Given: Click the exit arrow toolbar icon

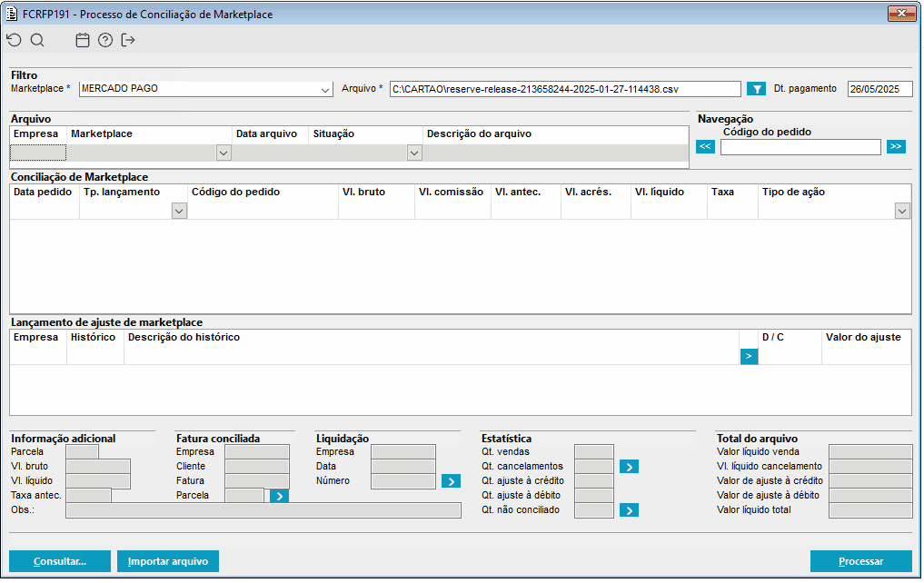Looking at the screenshot, I should (x=128, y=40).
